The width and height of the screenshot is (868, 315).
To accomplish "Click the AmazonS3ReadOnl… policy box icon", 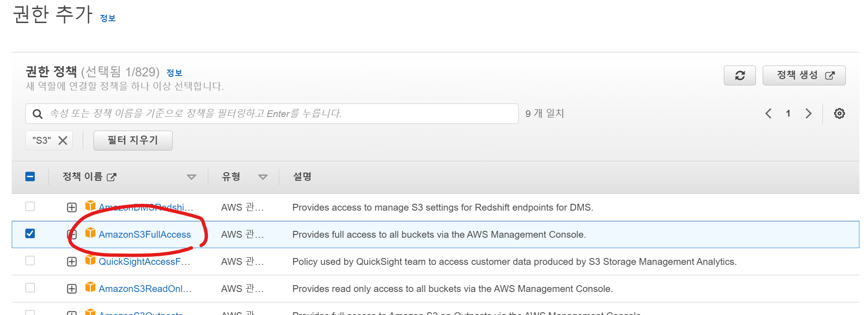I will point(90,287).
